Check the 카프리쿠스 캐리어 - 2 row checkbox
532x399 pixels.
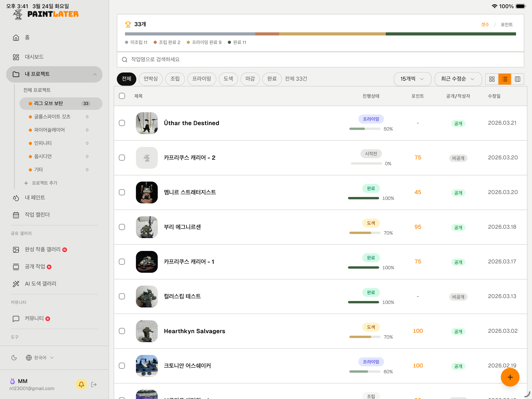122,158
